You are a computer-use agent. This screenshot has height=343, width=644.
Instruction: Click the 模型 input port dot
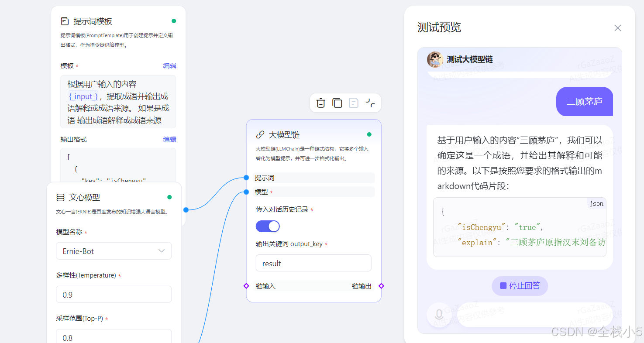(246, 192)
